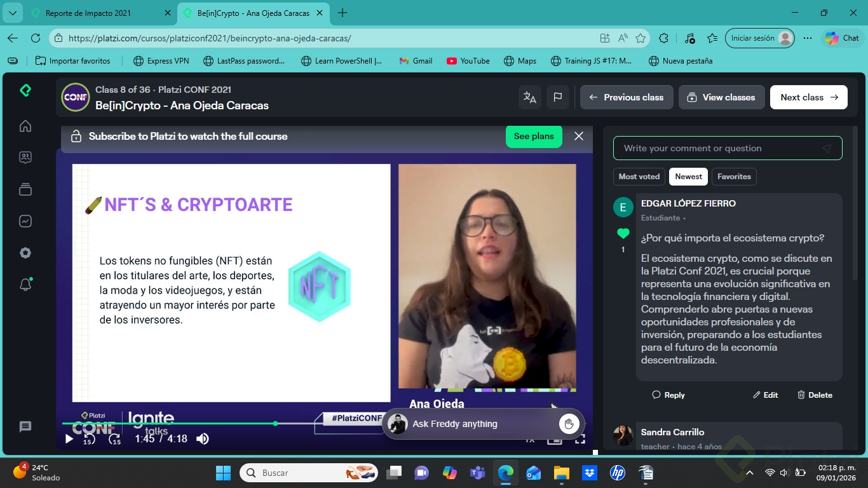
Task: Click the Iniciar sesión button
Action: pyautogui.click(x=760, y=38)
